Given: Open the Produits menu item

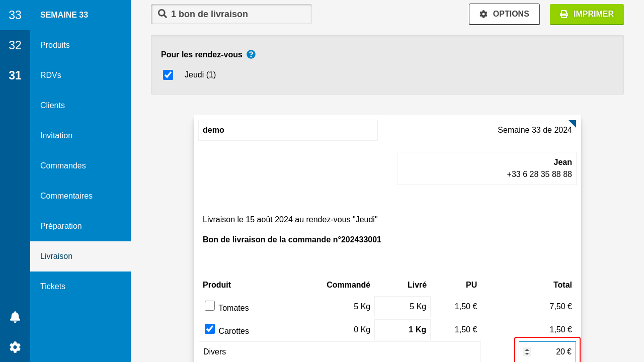Looking at the screenshot, I should [x=55, y=45].
